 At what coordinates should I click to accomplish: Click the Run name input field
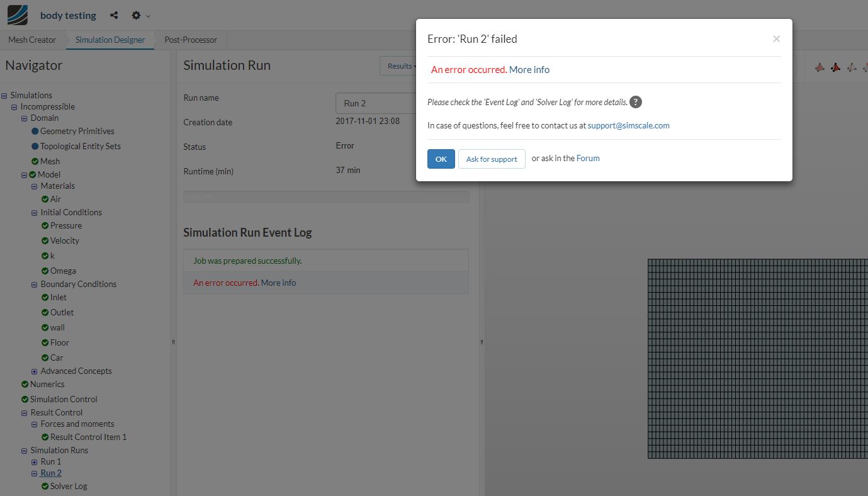(x=376, y=103)
